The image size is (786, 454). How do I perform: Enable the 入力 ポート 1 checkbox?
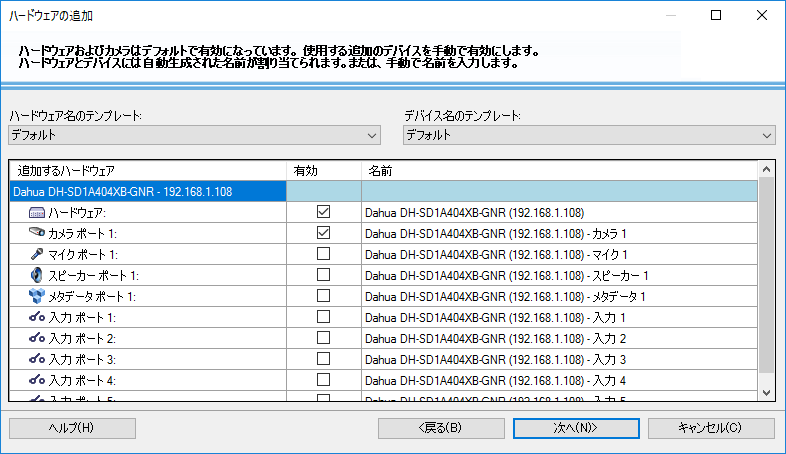pos(323,317)
